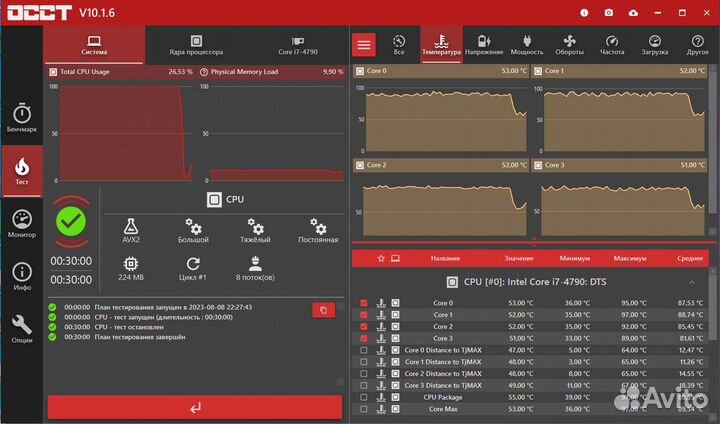The height and width of the screenshot is (424, 720).
Task: Uncheck the Core 2 sensor checkbox
Action: (364, 327)
